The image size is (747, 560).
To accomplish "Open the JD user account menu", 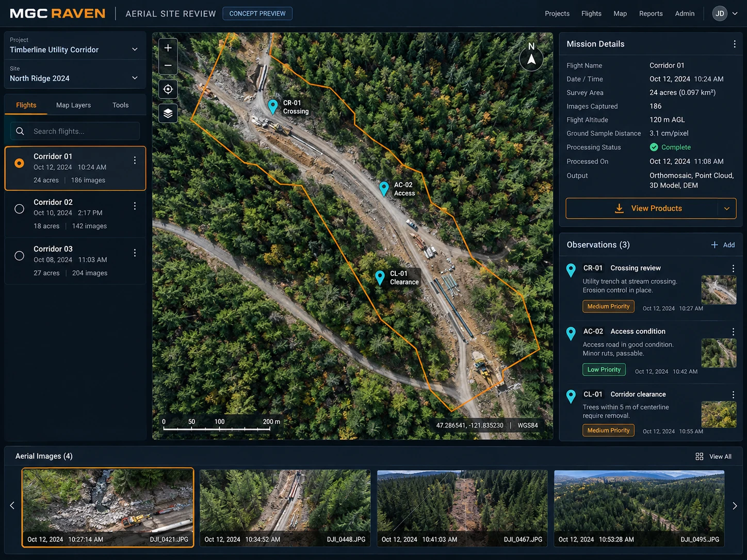I will tap(725, 13).
